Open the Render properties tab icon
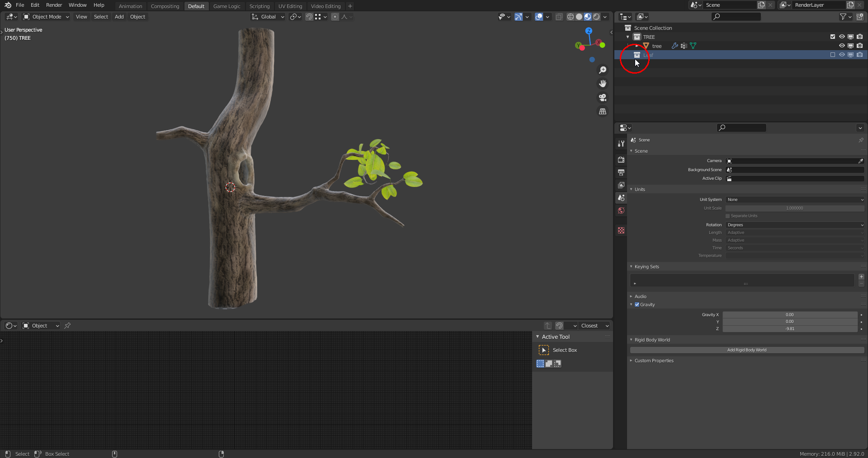Image resolution: width=868 pixels, height=458 pixels. 621,160
